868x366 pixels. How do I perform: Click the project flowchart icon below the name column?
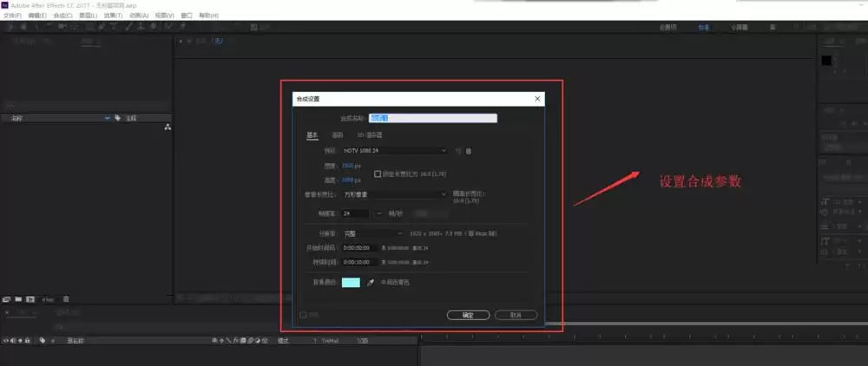[168, 127]
